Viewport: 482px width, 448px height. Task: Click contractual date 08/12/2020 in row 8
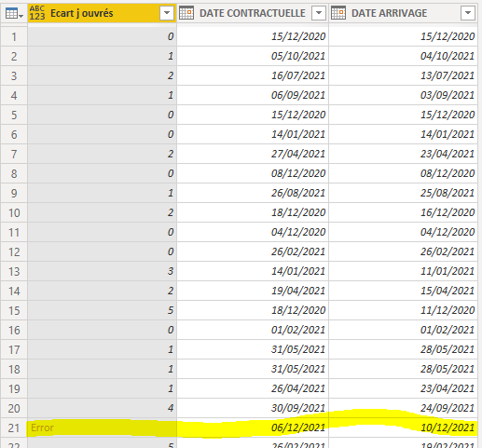(x=253, y=173)
